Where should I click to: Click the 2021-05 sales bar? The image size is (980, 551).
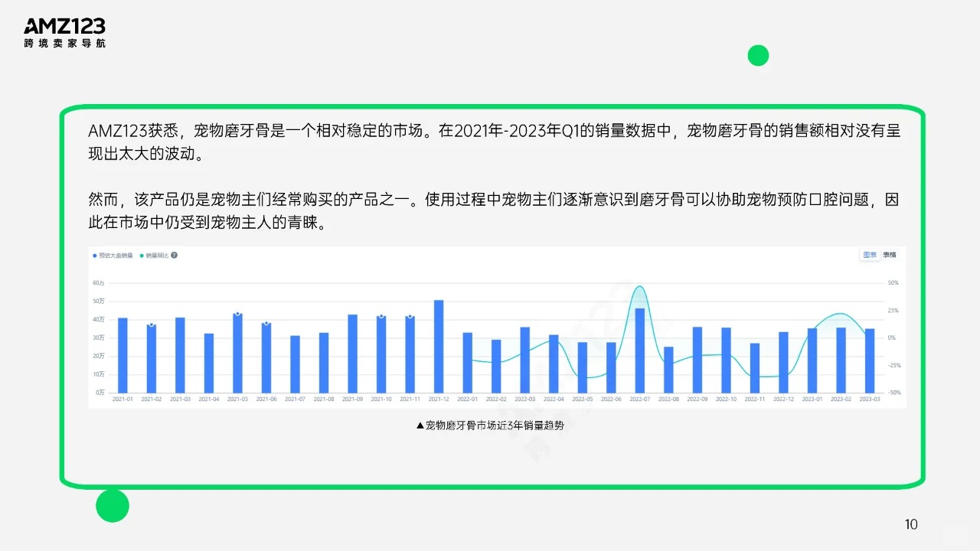(237, 353)
